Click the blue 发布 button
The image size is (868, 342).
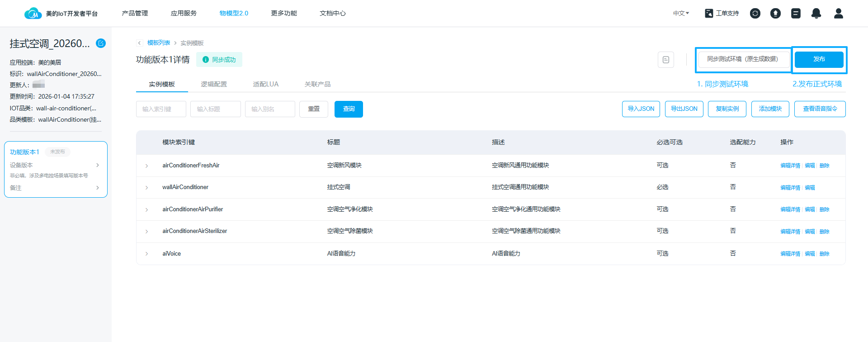(819, 59)
